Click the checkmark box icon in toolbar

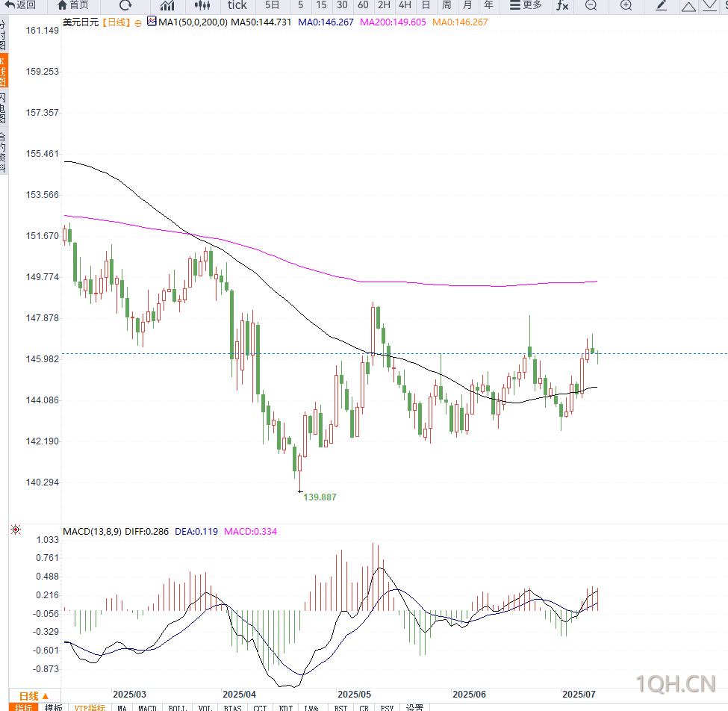[x=709, y=5]
